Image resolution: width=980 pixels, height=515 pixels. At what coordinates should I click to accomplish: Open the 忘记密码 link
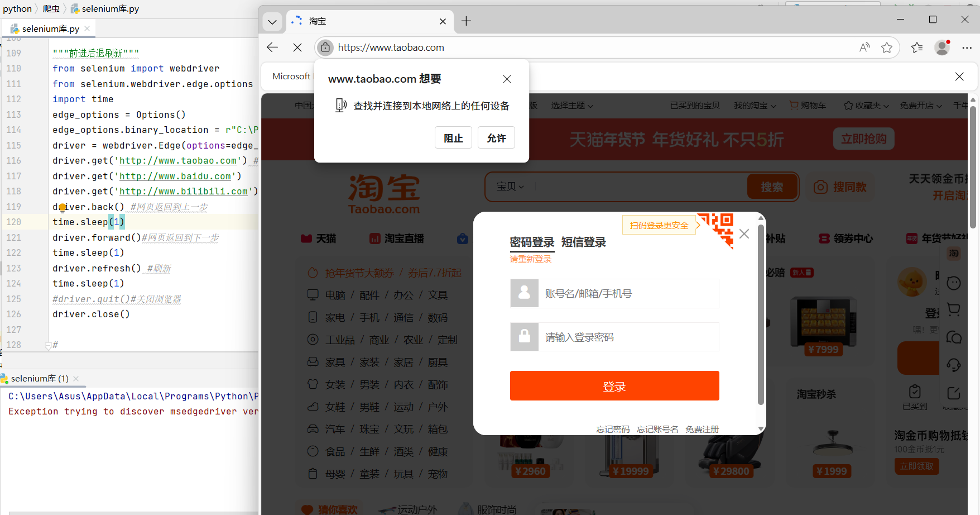coord(613,429)
